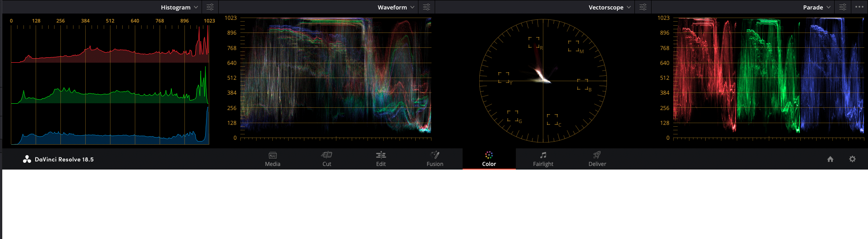Go to the Deliver page
The height and width of the screenshot is (239, 868).
[x=597, y=159]
